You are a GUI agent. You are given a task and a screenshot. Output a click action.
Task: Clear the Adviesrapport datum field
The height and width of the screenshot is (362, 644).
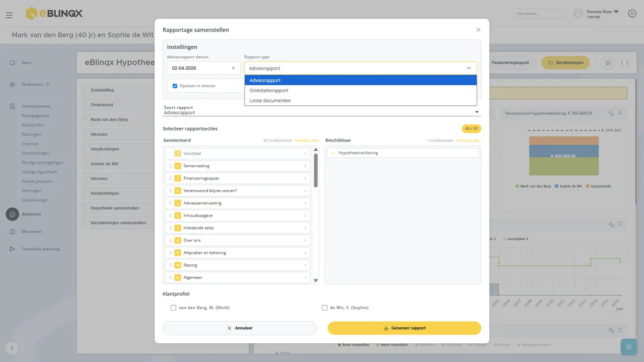[233, 68]
